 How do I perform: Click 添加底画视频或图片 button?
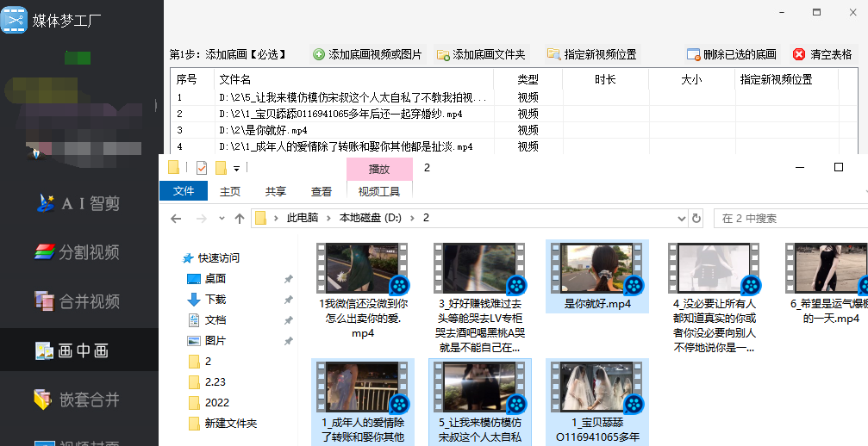pos(367,54)
